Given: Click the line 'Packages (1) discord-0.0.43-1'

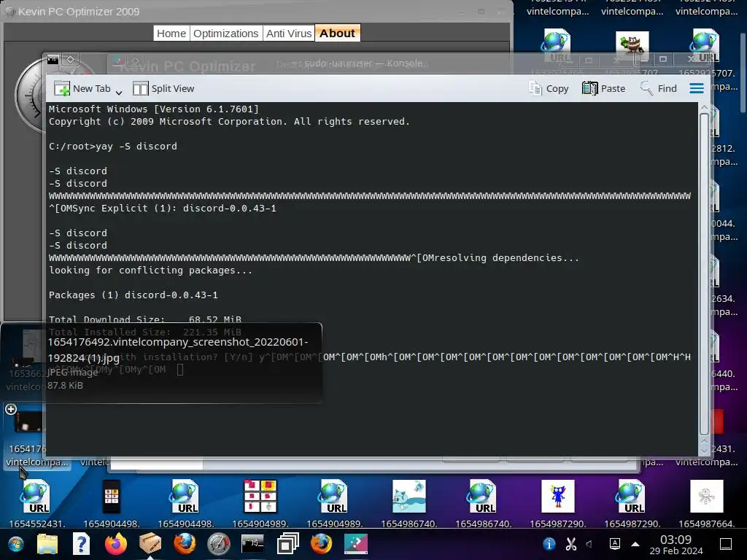Looking at the screenshot, I should point(133,295).
